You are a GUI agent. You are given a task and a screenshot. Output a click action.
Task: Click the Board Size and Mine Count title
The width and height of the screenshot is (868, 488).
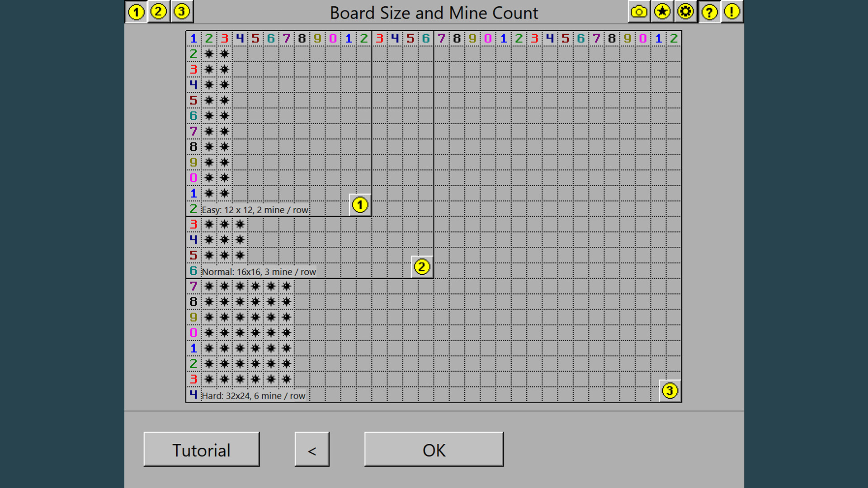click(x=434, y=13)
